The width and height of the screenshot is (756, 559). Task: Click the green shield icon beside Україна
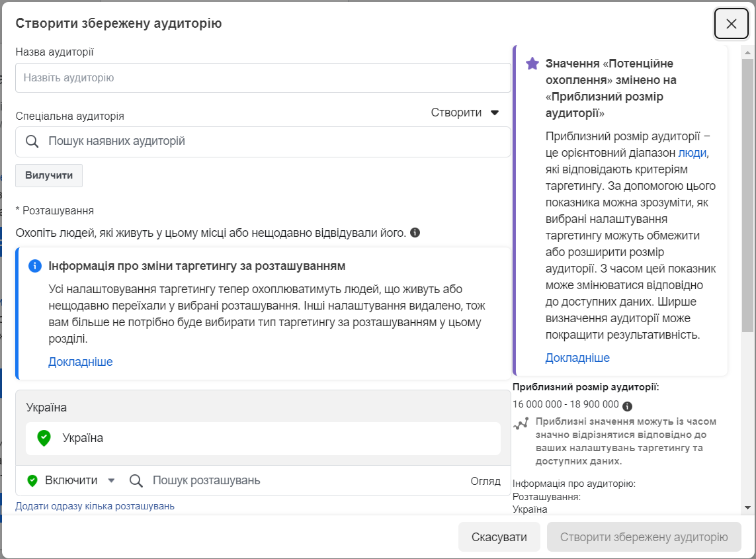(44, 438)
